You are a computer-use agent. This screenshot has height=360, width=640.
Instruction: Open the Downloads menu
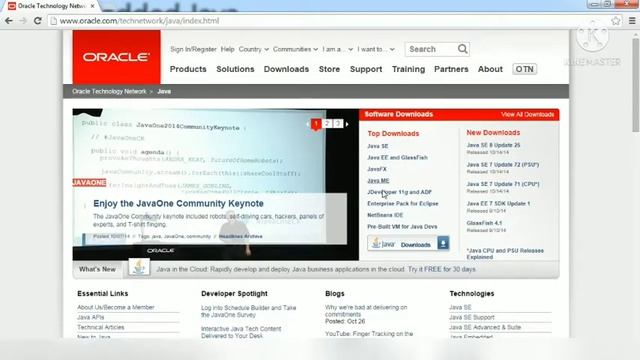click(x=286, y=69)
